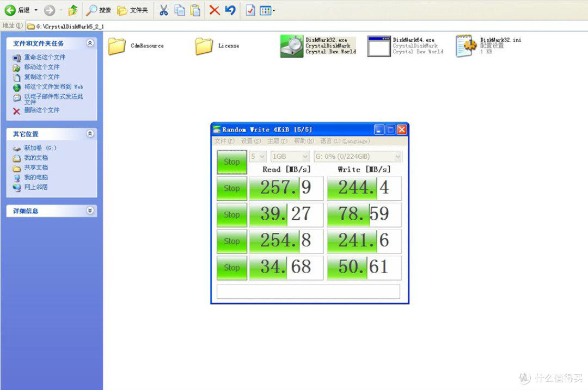Click the 244.4 write result bar

(364, 188)
